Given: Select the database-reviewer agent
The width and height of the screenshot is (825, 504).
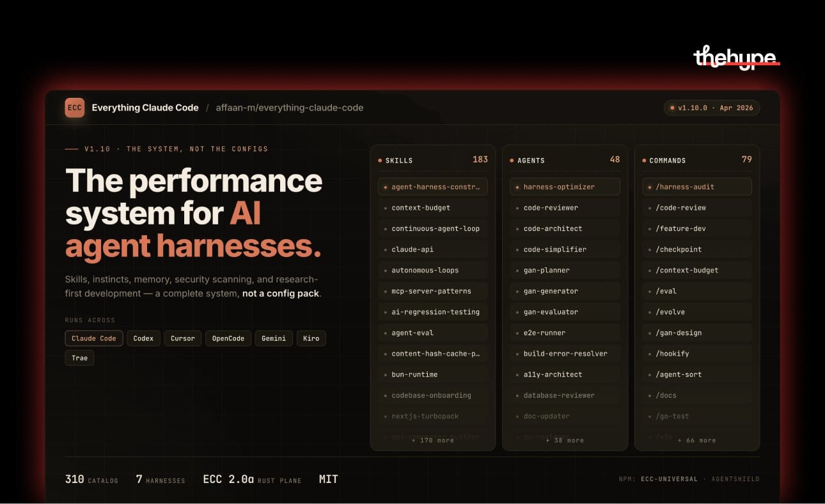Looking at the screenshot, I should click(565, 395).
